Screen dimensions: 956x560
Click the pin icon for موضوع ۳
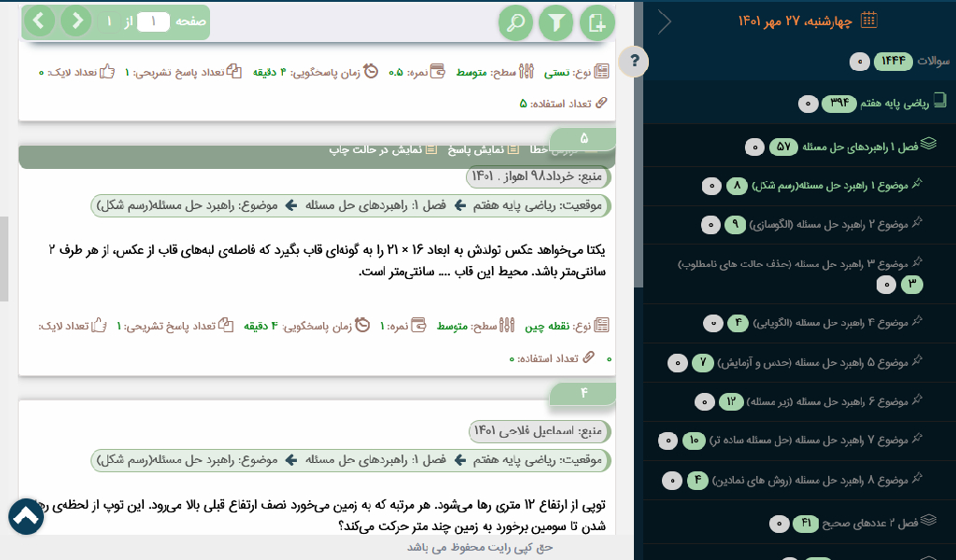coord(917,262)
